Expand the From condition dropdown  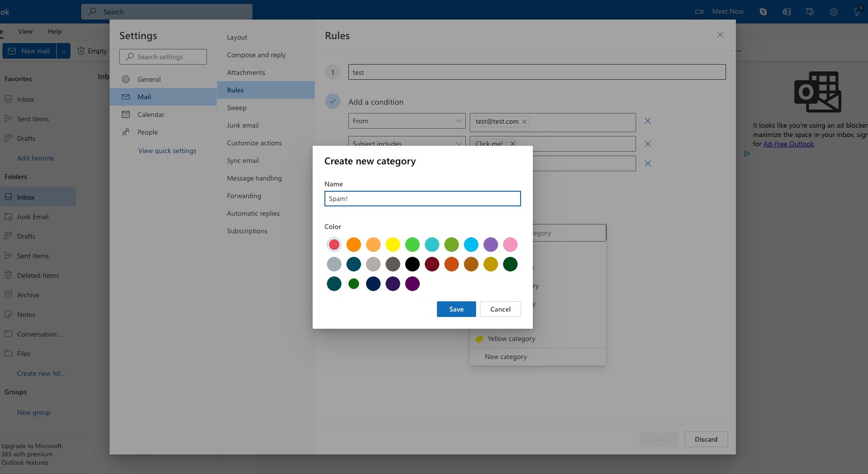[458, 121]
